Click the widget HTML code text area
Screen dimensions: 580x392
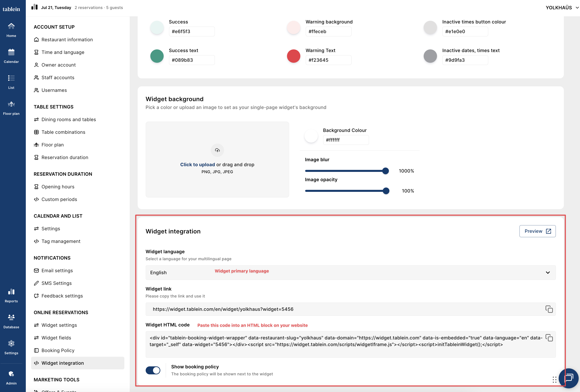click(350, 344)
